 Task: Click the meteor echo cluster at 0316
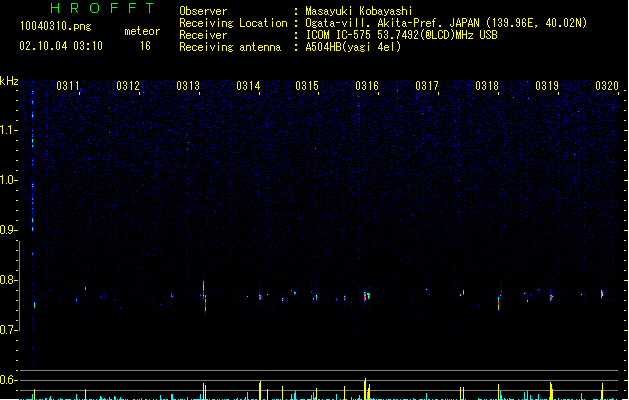(x=367, y=296)
